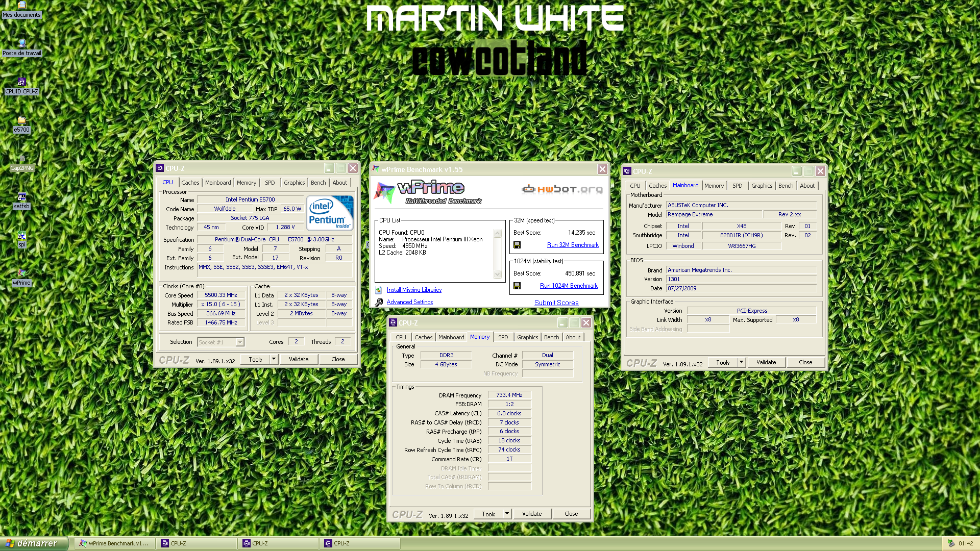Click the save icon in 32M speed test
980x551 pixels.
517,245
